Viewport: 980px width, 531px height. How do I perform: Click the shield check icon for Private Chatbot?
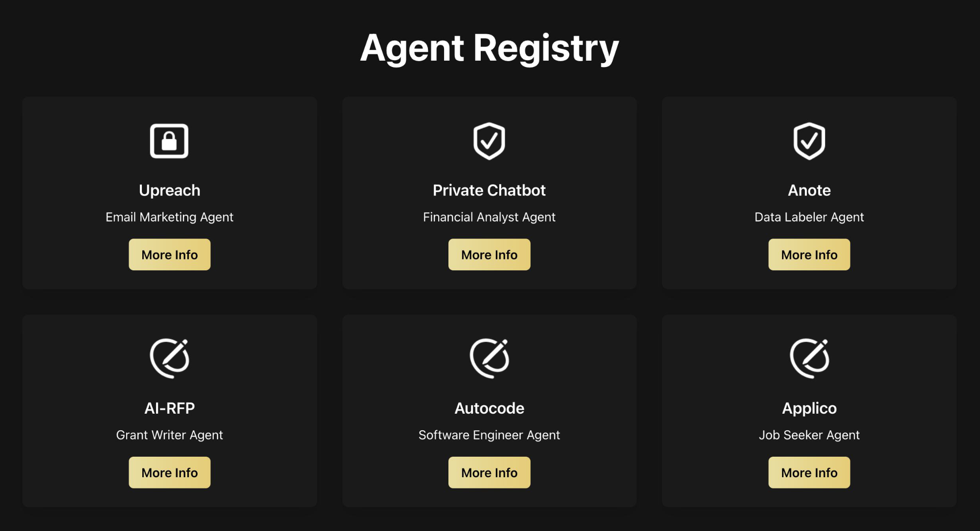click(x=489, y=141)
